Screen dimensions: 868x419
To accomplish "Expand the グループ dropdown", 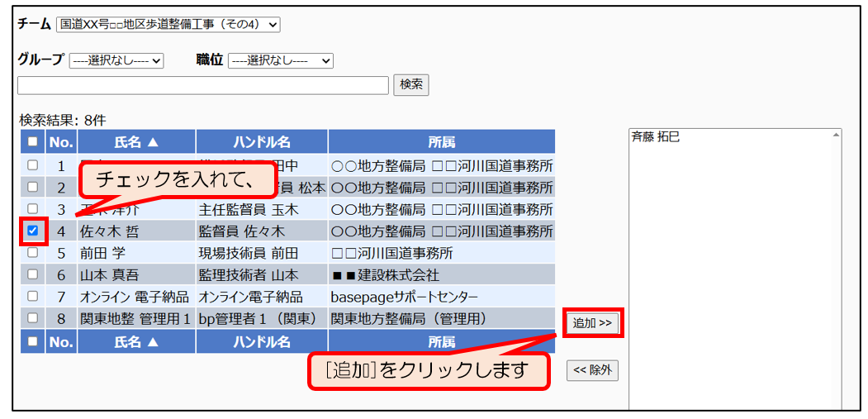I will 116,60.
